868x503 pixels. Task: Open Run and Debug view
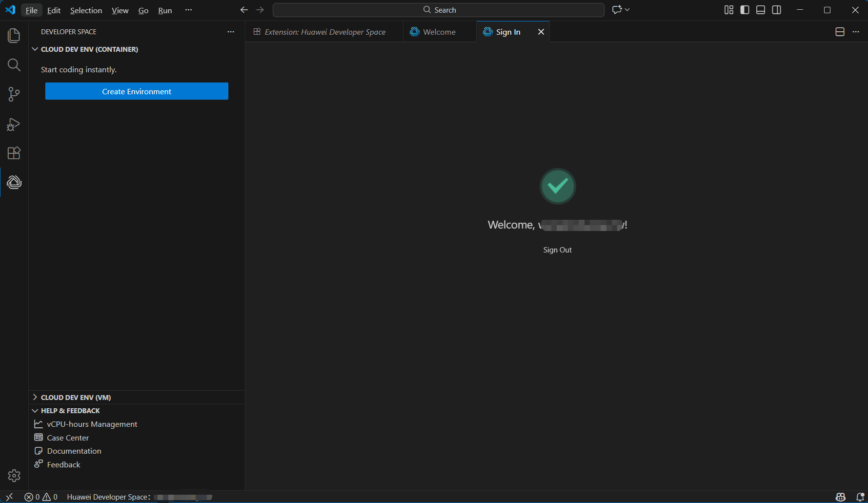(14, 124)
